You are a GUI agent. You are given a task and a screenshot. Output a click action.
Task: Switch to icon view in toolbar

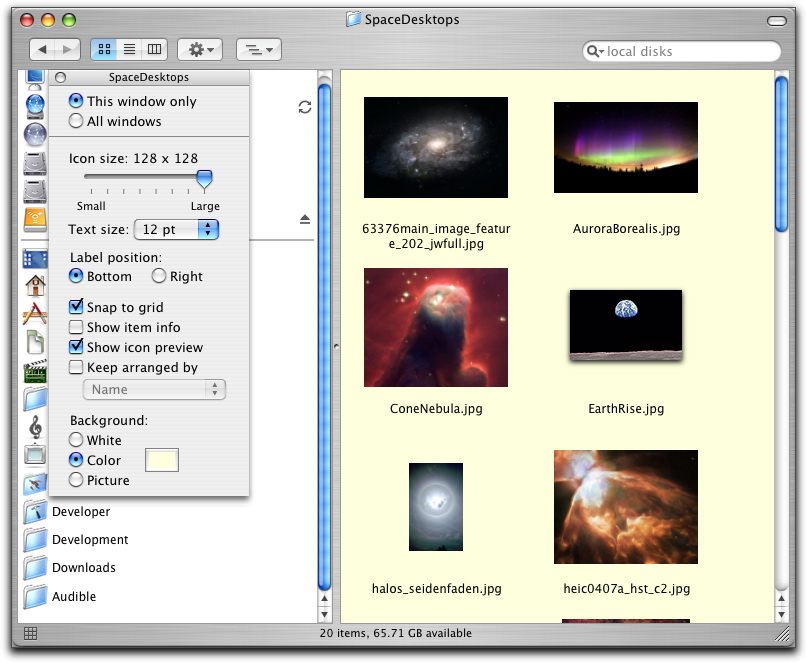pyautogui.click(x=104, y=49)
